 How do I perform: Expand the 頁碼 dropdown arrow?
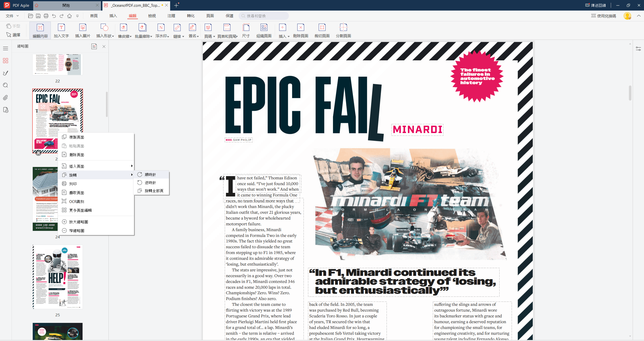coord(214,37)
